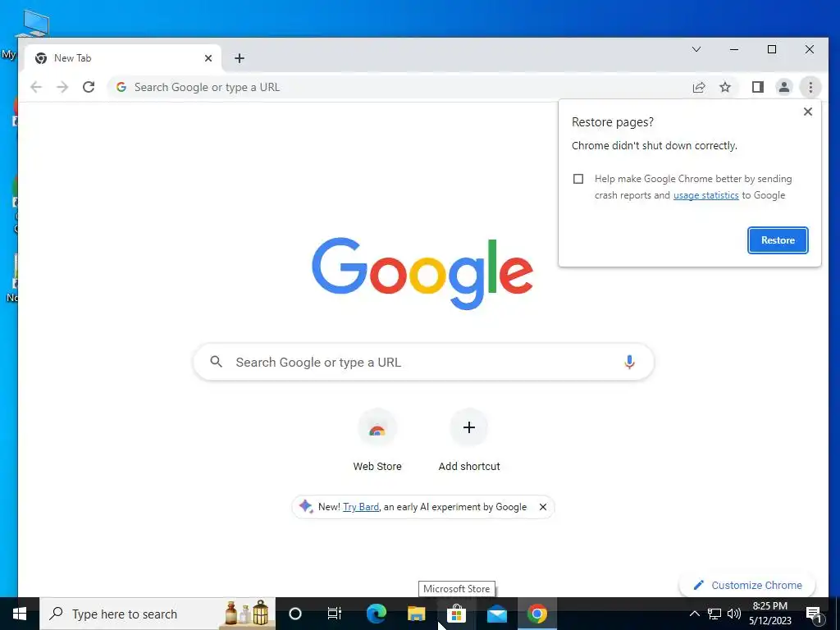Open the desktop computer icon at top-left

point(34,22)
